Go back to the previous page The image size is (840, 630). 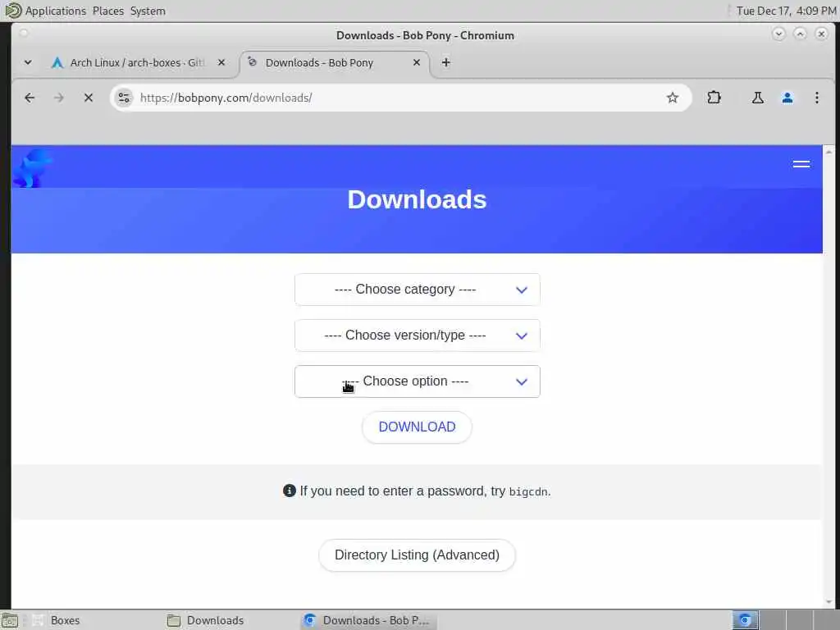coord(30,98)
